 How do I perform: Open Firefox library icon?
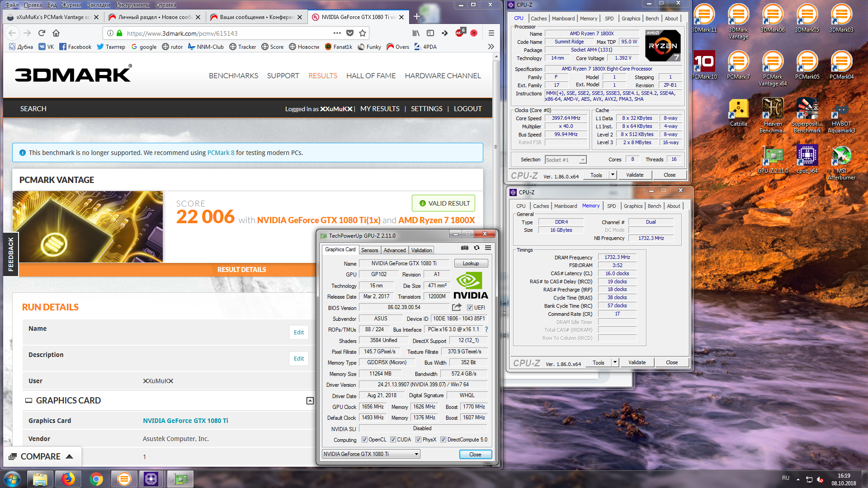(x=416, y=33)
